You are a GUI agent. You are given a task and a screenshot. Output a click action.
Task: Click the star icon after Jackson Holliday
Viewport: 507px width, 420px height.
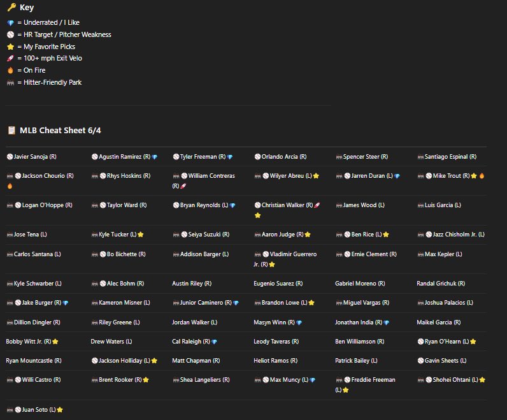point(154,361)
